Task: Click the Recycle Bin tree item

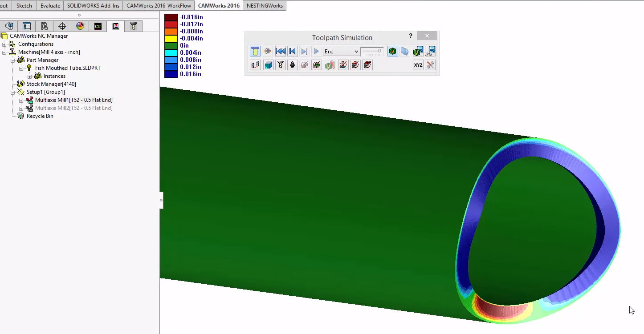Action: [x=40, y=116]
